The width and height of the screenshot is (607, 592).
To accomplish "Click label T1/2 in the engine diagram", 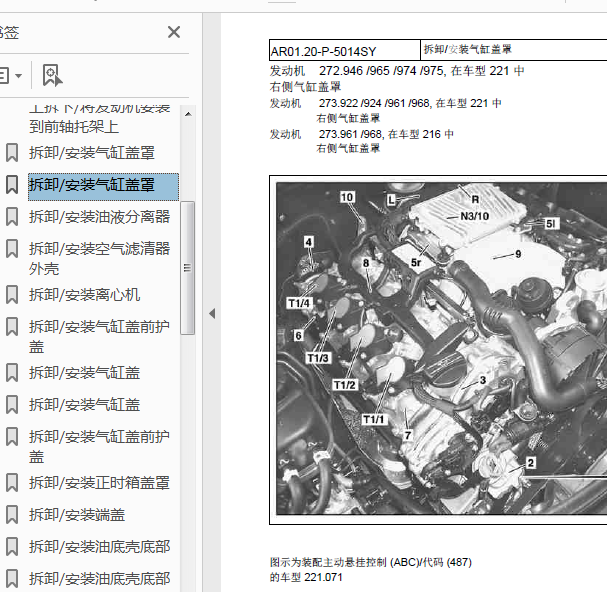I will point(345,385).
